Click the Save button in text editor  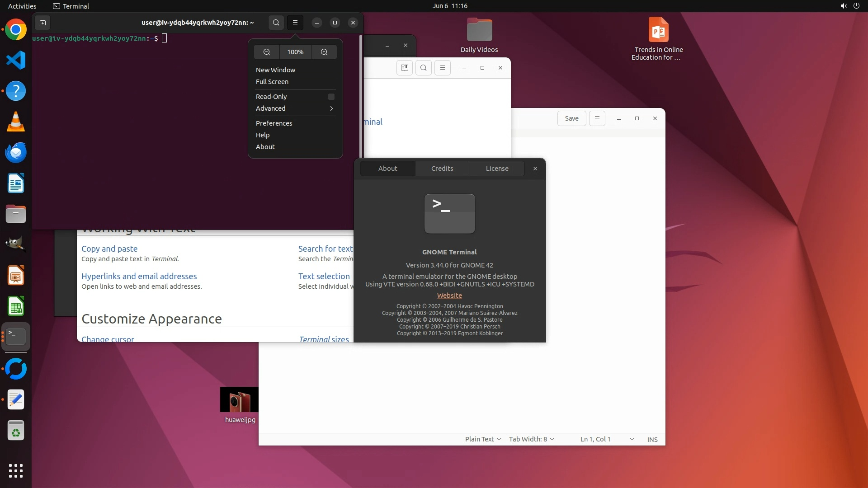point(571,118)
